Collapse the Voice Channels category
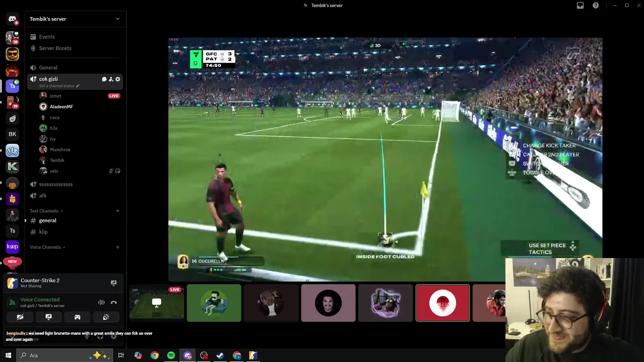This screenshot has height=362, width=644. pos(47,247)
